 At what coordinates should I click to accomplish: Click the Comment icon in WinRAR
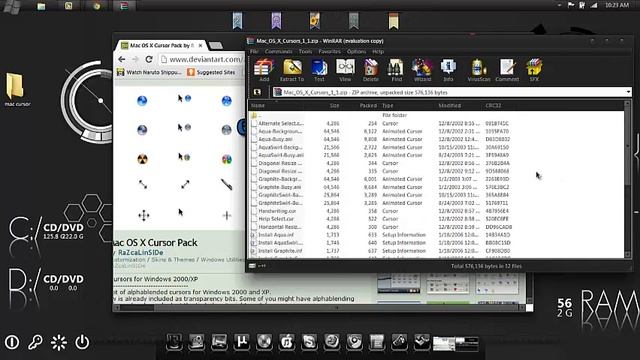click(507, 70)
